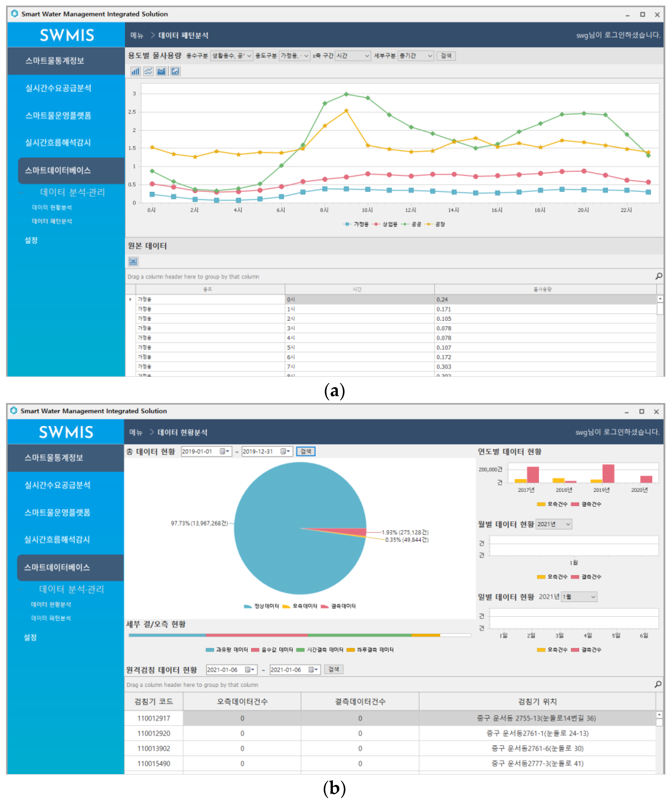Viewport: 672px width, 803px height.
Task: Switch to line chart view icon
Action: tap(148, 72)
